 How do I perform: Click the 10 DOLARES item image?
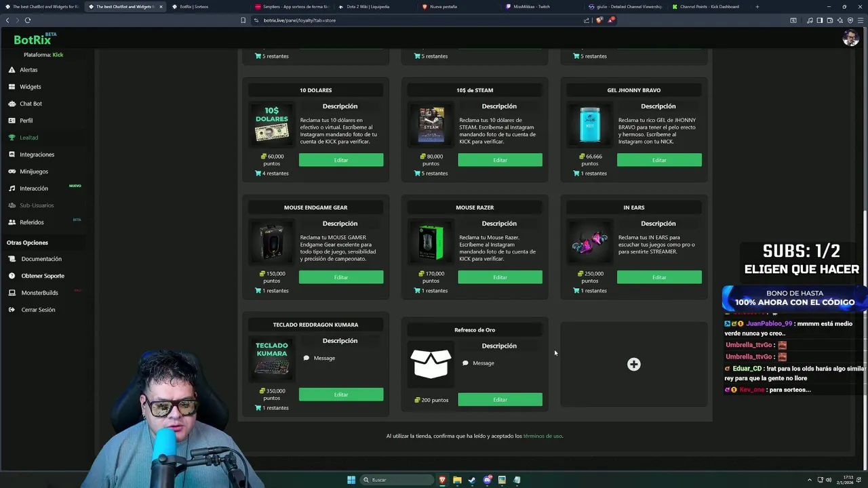(272, 125)
